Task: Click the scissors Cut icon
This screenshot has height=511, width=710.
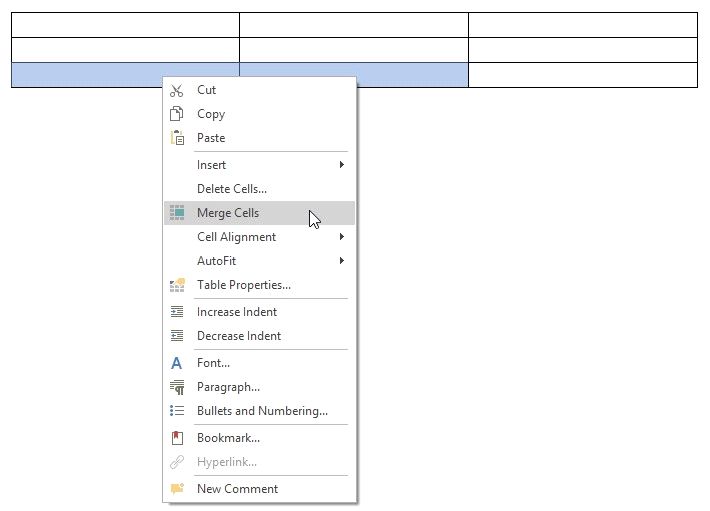Action: tap(177, 90)
